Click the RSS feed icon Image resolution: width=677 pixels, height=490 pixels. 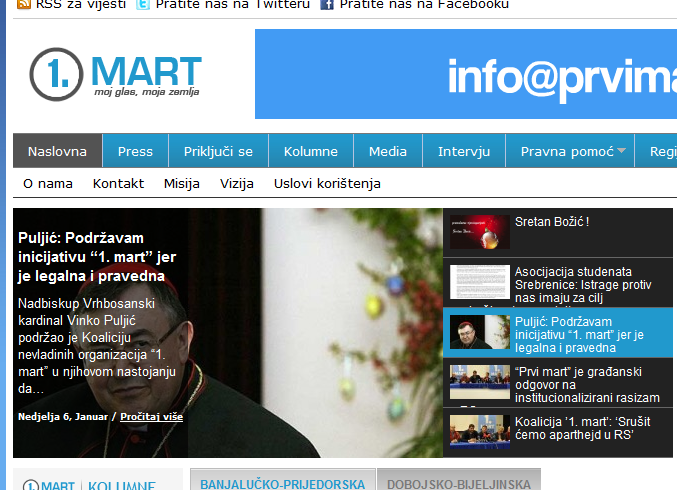point(24,4)
